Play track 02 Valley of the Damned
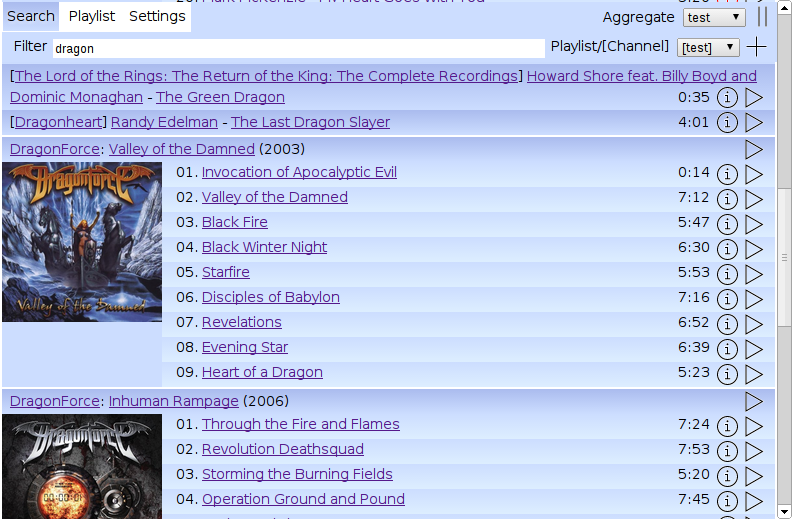 point(754,199)
